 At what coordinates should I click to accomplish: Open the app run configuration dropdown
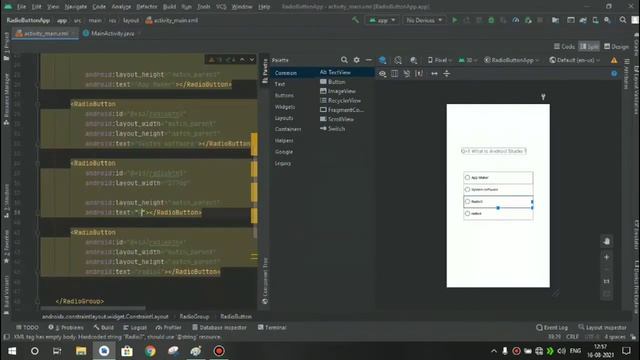point(382,20)
